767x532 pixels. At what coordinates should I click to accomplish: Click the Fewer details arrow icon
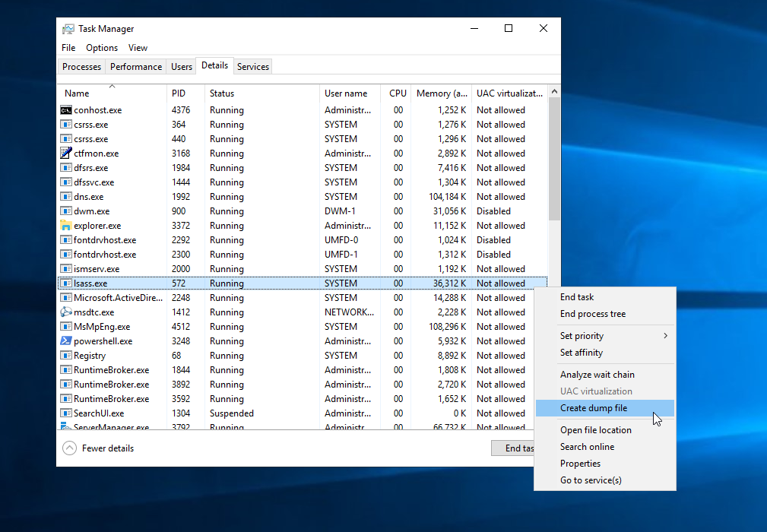click(x=69, y=448)
